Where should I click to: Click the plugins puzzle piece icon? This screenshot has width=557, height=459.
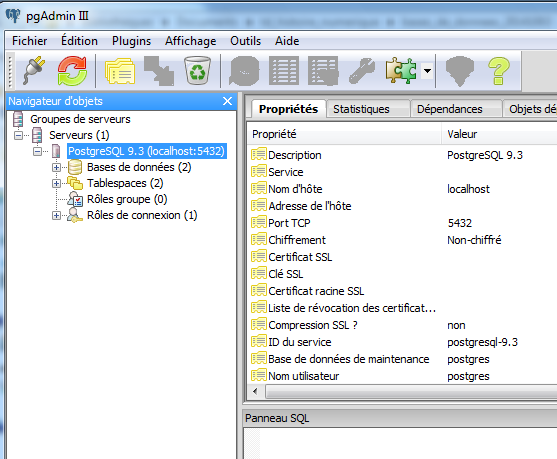click(x=401, y=71)
